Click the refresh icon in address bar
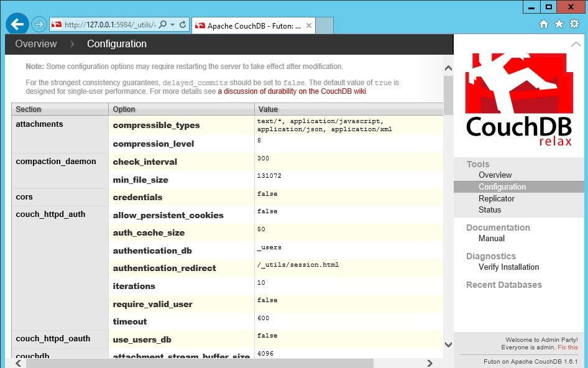The width and height of the screenshot is (588, 368). coord(183,25)
